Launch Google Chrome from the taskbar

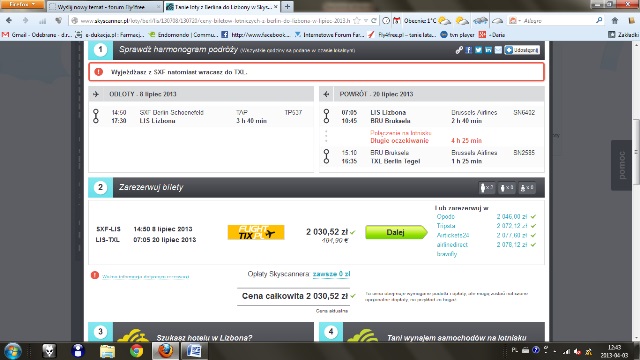tap(136, 351)
